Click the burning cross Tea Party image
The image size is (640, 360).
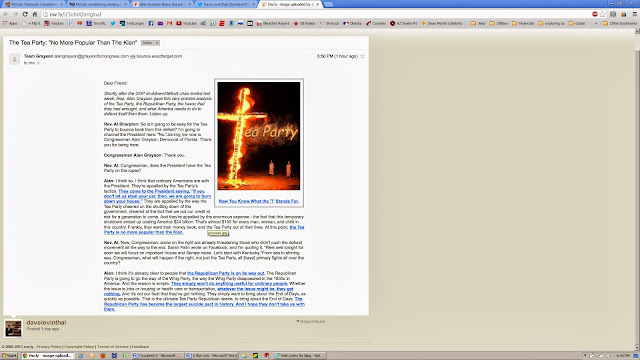[x=259, y=136]
